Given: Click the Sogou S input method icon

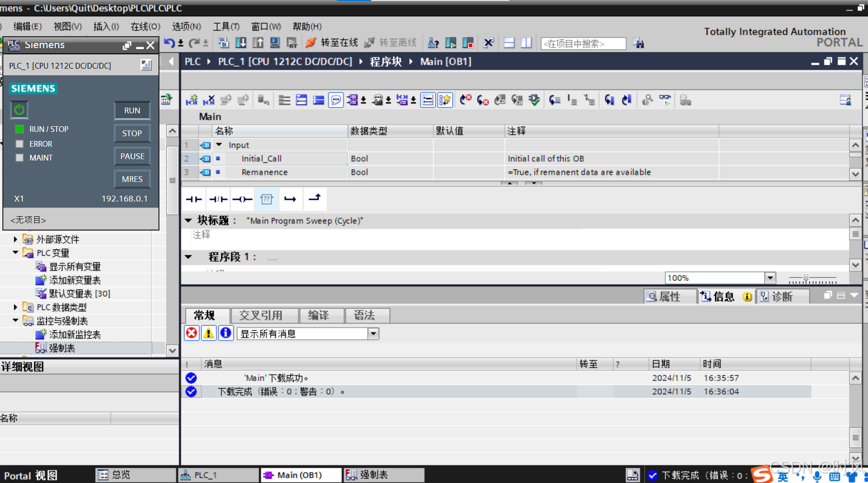Looking at the screenshot, I should click(761, 475).
